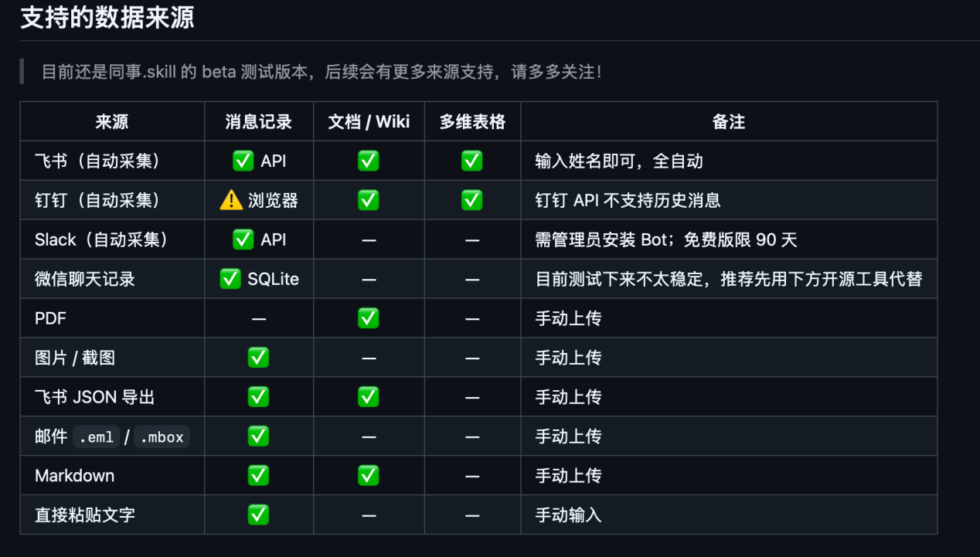Click the 消息记录 check mark in 邮件 row
The image size is (980, 557).
[258, 436]
